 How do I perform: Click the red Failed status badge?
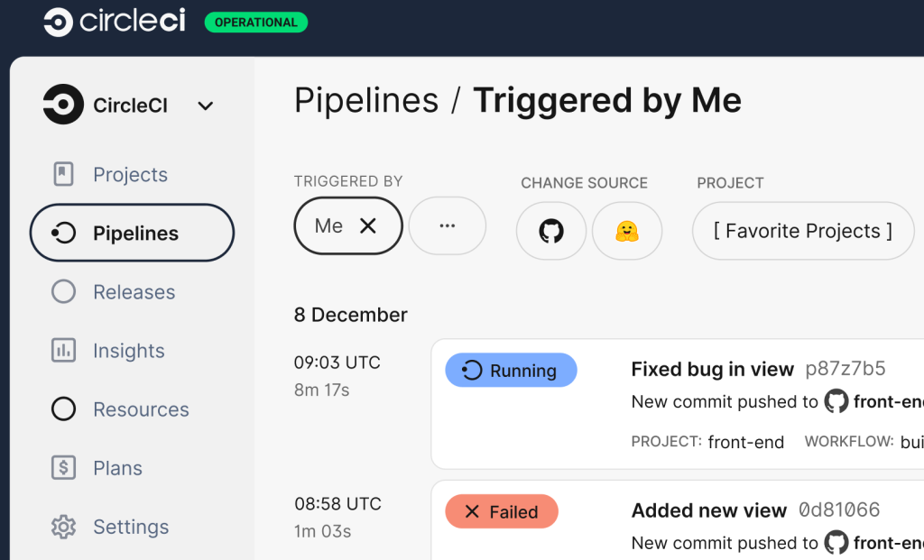point(502,512)
